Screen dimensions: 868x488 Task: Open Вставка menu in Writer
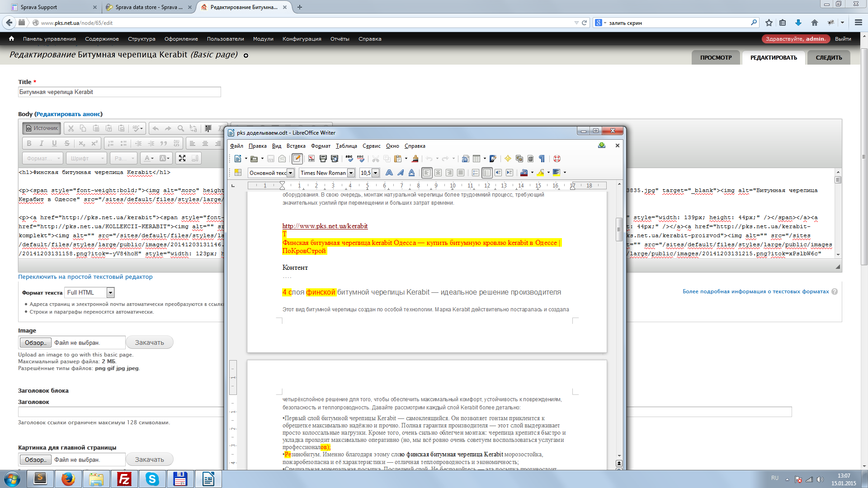pyautogui.click(x=296, y=146)
